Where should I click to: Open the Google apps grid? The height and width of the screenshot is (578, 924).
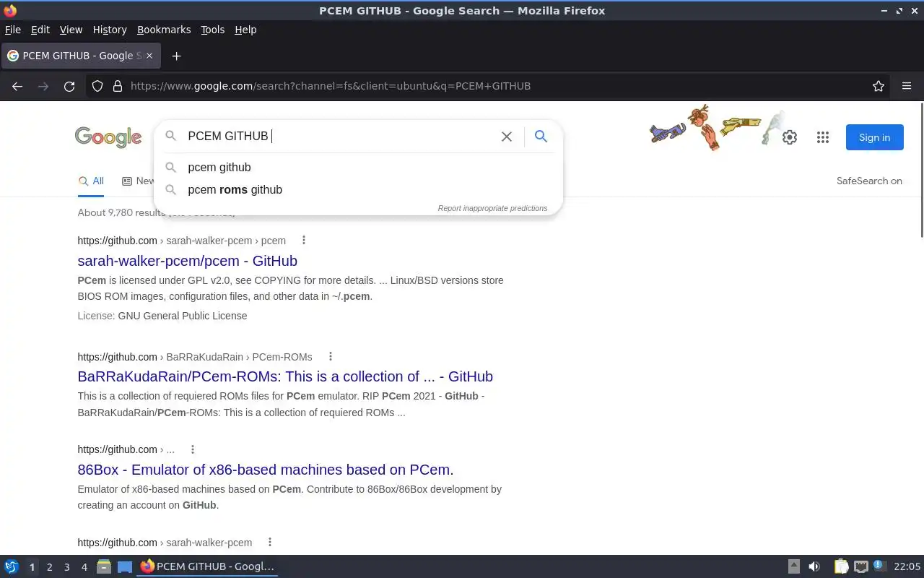[x=823, y=137]
